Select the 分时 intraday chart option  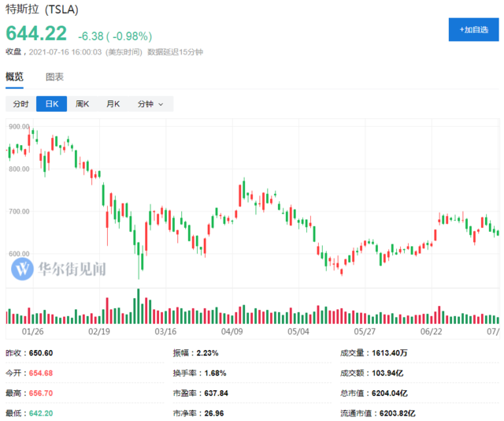pyautogui.click(x=21, y=104)
